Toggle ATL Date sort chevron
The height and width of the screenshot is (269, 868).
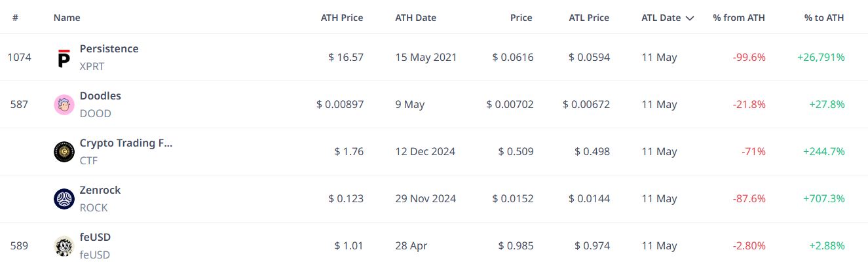[x=689, y=18]
